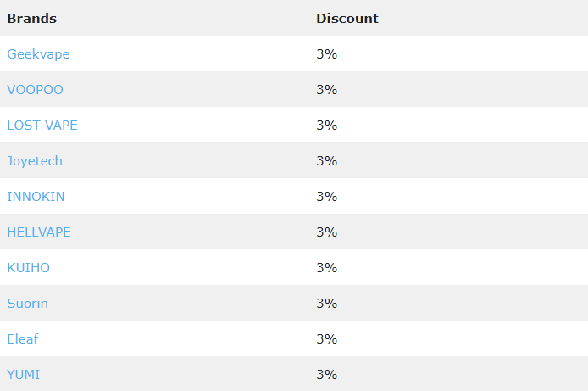The image size is (588, 391).
Task: Click the Brands column header
Action: click(31, 19)
